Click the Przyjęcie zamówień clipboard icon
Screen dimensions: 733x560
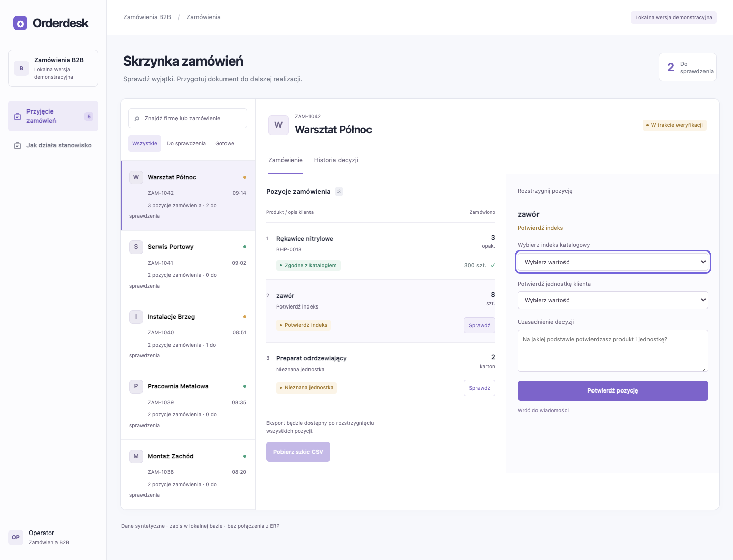(17, 116)
